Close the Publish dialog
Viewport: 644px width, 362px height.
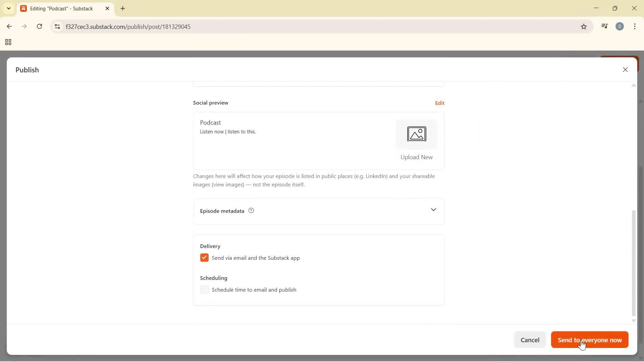click(625, 69)
